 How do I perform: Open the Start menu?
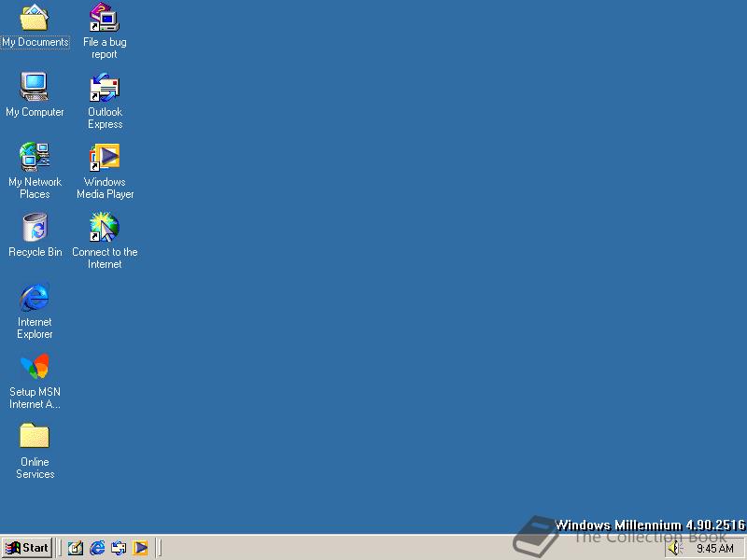tap(25, 548)
